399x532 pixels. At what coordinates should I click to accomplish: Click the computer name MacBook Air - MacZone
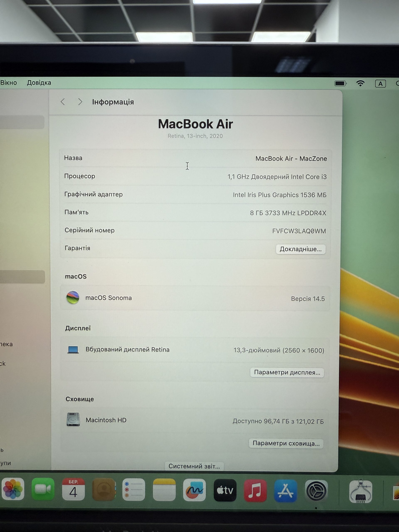(291, 159)
